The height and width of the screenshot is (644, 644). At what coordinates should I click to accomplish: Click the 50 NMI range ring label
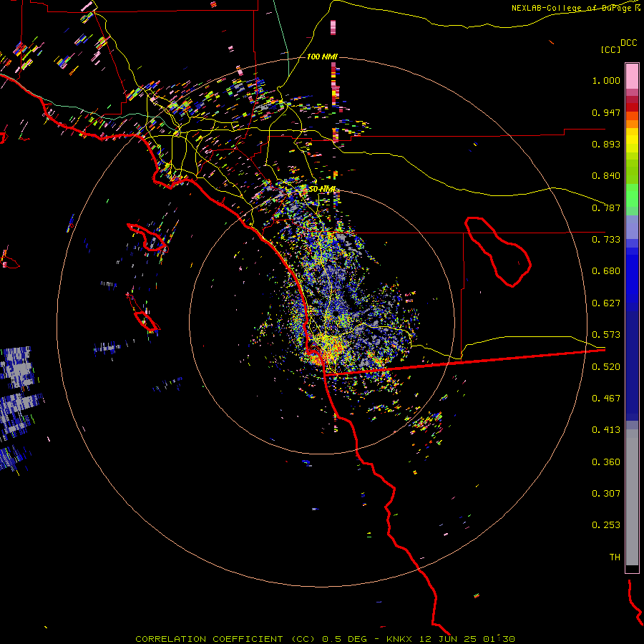(323, 190)
